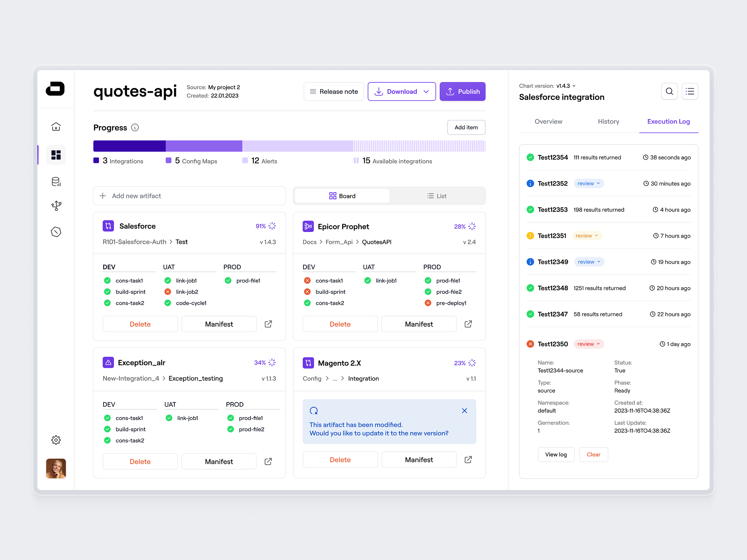
Task: Open History tab
Action: pyautogui.click(x=608, y=121)
